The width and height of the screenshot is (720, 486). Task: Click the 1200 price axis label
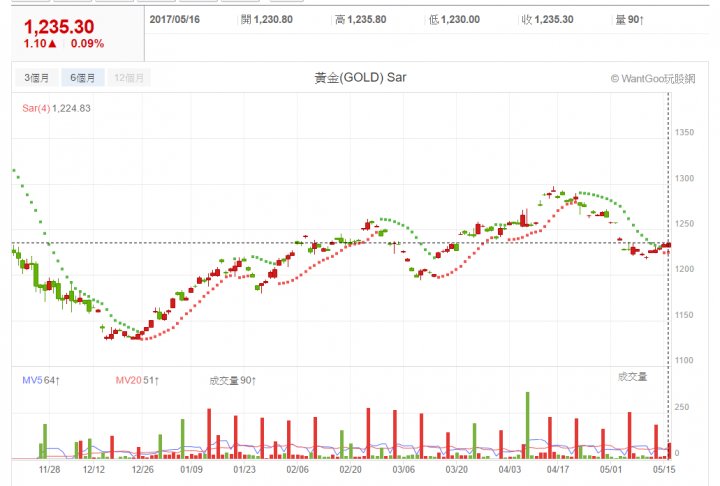click(684, 269)
